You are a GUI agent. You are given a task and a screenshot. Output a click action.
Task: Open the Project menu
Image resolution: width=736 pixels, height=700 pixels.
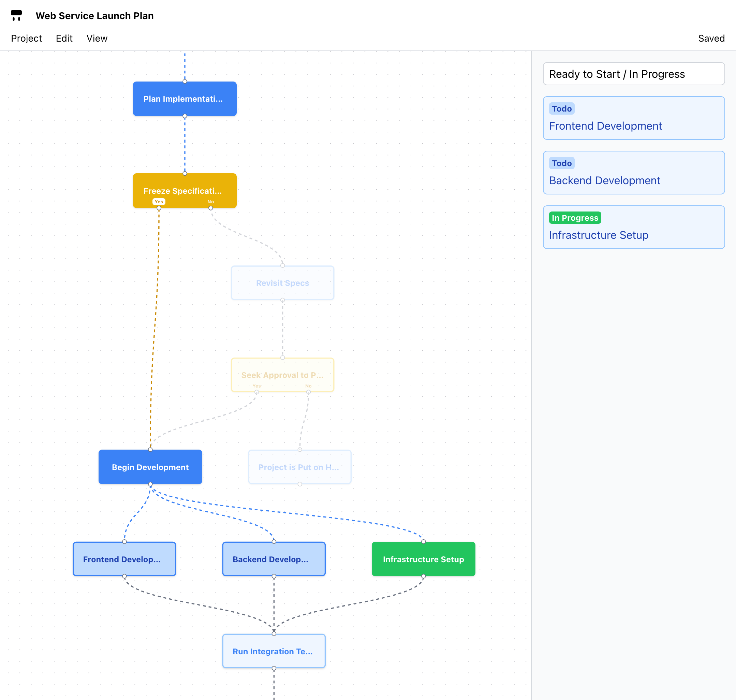point(26,39)
